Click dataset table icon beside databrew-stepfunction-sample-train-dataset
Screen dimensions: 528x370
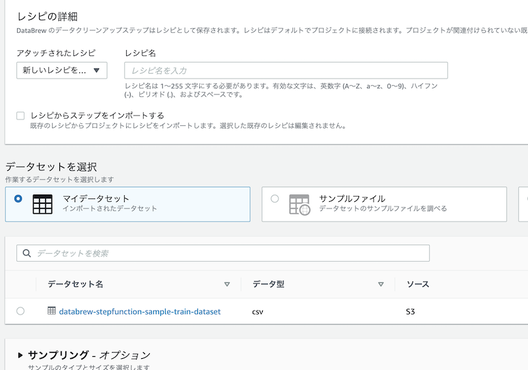pos(52,310)
